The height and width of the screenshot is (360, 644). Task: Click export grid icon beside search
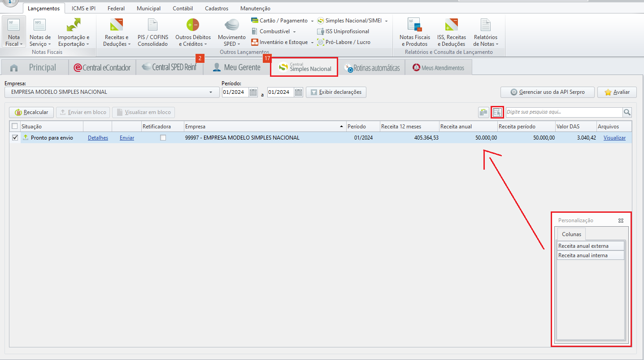pos(483,112)
